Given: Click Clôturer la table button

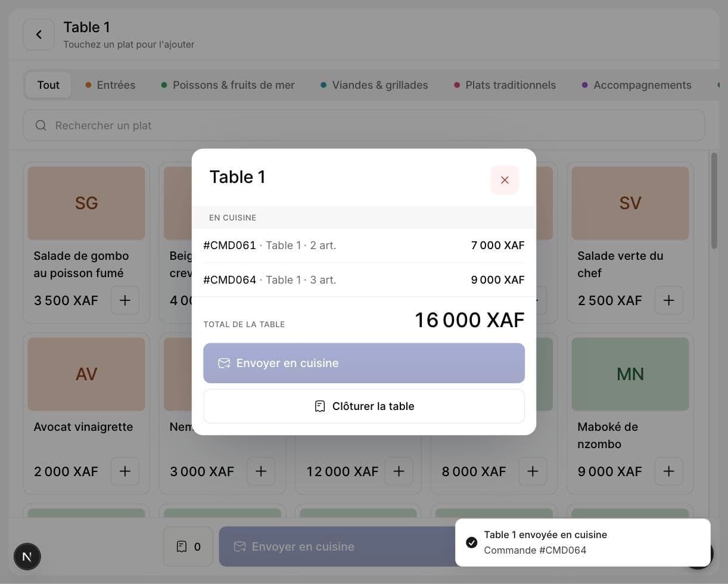Looking at the screenshot, I should point(364,406).
